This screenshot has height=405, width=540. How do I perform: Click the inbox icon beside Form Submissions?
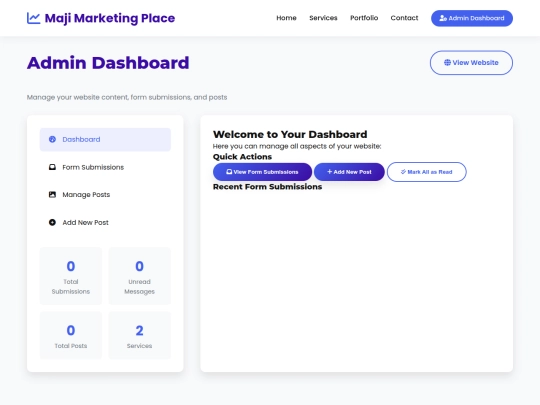(52, 167)
